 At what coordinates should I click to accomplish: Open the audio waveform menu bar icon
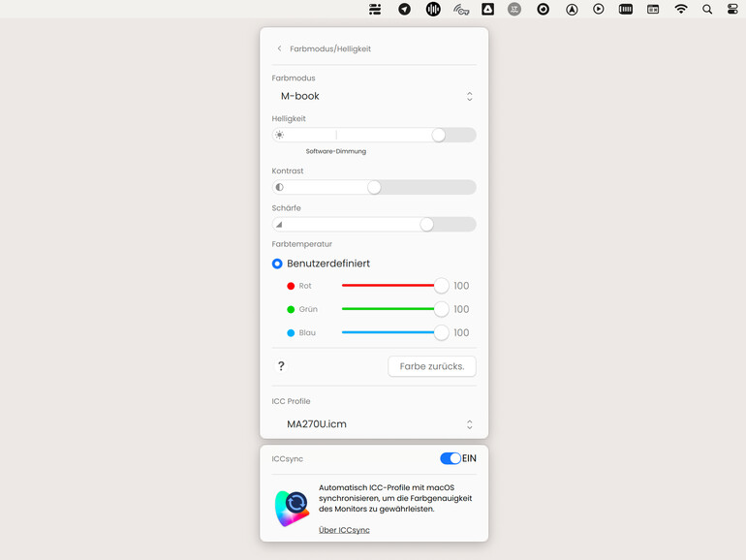coord(433,9)
